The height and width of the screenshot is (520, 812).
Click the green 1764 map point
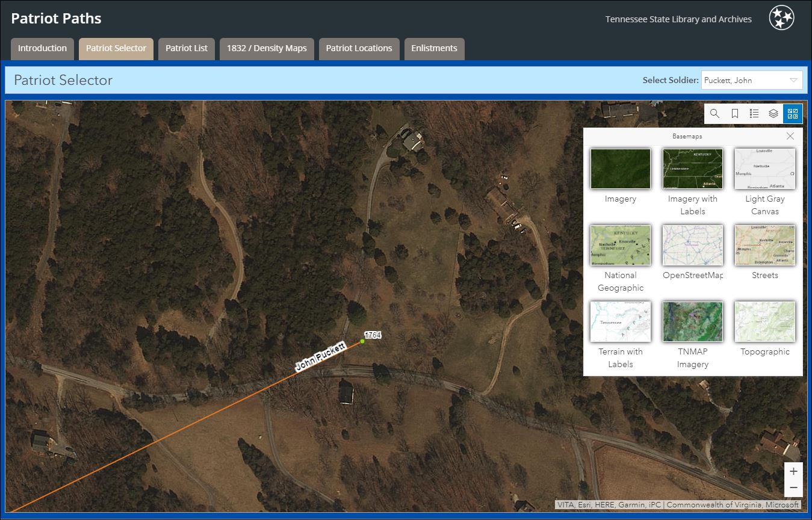(362, 341)
